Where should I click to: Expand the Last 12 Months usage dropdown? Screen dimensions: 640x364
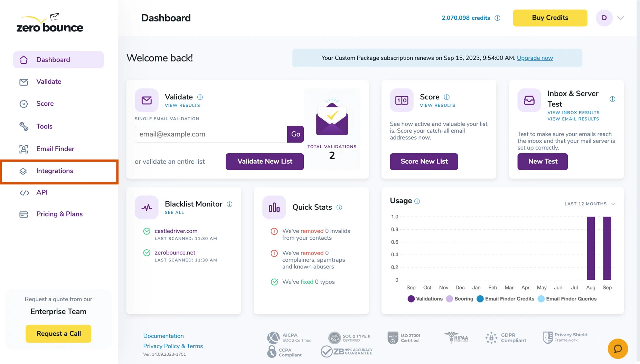pyautogui.click(x=590, y=204)
